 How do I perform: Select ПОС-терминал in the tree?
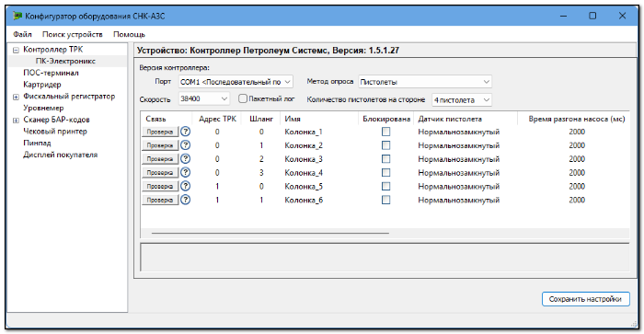point(51,73)
